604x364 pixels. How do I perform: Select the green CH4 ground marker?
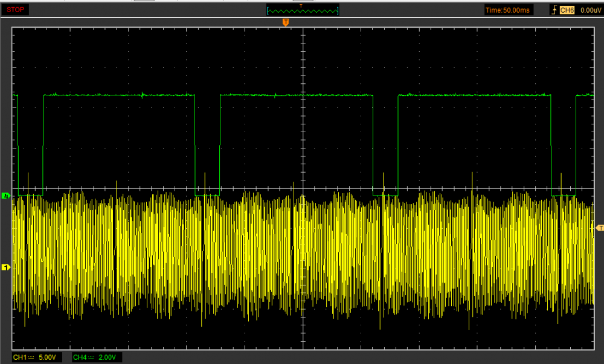pyautogui.click(x=5, y=196)
